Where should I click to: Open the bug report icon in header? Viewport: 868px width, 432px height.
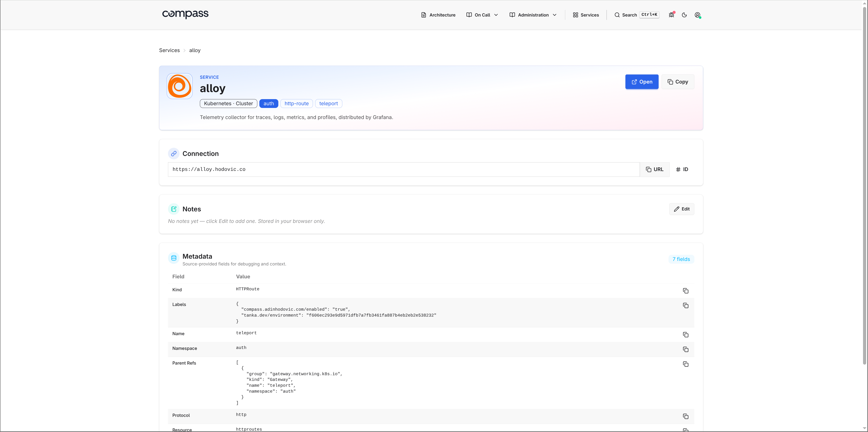pos(671,15)
